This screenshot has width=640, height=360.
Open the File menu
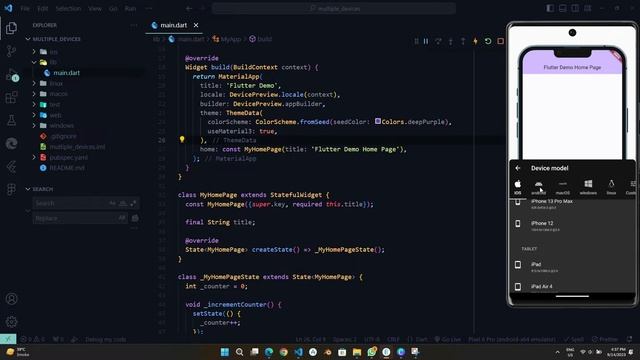point(25,8)
